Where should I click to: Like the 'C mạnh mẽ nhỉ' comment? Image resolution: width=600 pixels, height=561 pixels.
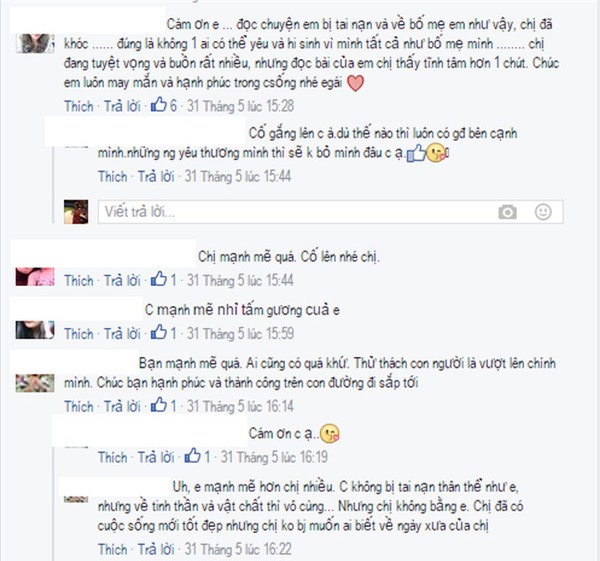(x=78, y=334)
